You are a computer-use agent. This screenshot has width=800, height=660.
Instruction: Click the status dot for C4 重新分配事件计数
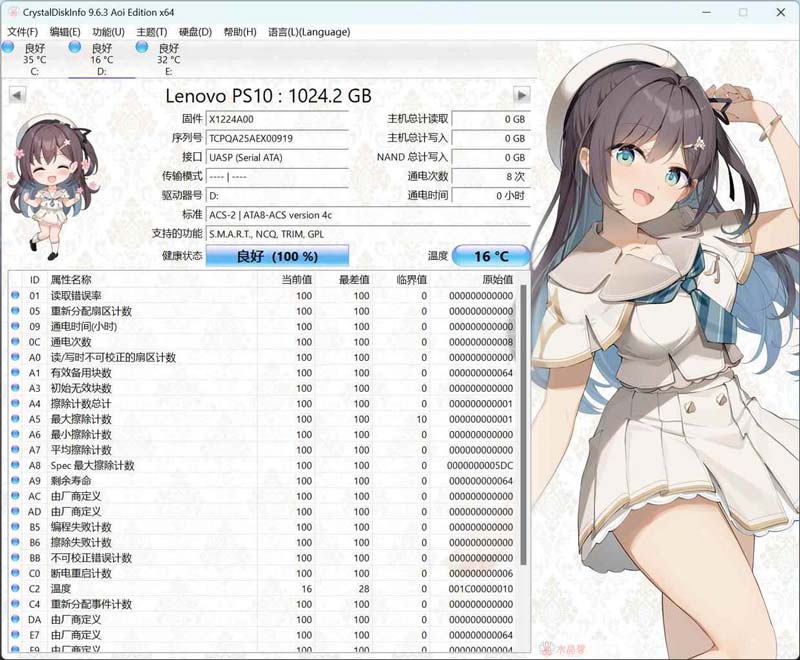click(x=15, y=603)
